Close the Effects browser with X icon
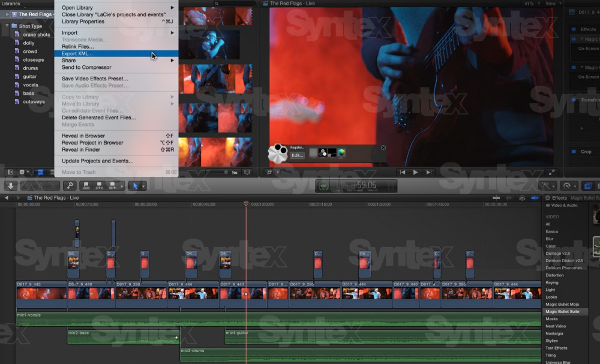This screenshot has height=364, width=600. point(548,198)
